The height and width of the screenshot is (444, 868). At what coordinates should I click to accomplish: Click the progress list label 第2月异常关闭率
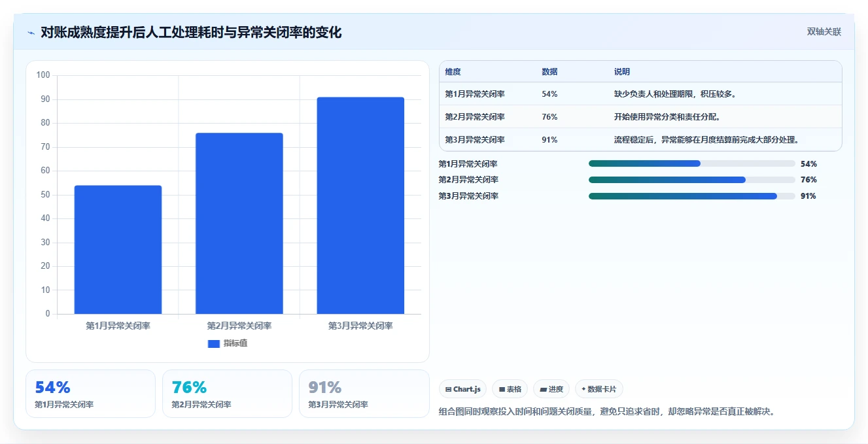point(468,180)
